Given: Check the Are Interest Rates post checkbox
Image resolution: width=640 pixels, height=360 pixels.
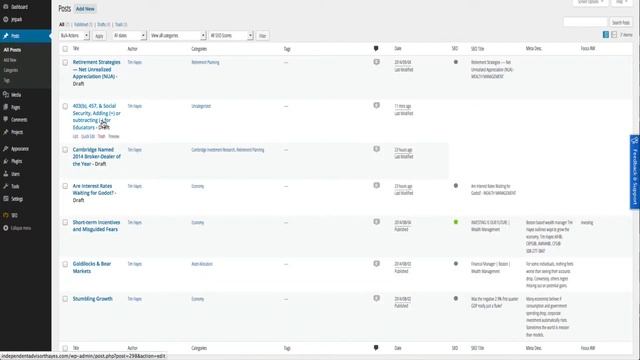Looking at the screenshot, I should (65, 186).
